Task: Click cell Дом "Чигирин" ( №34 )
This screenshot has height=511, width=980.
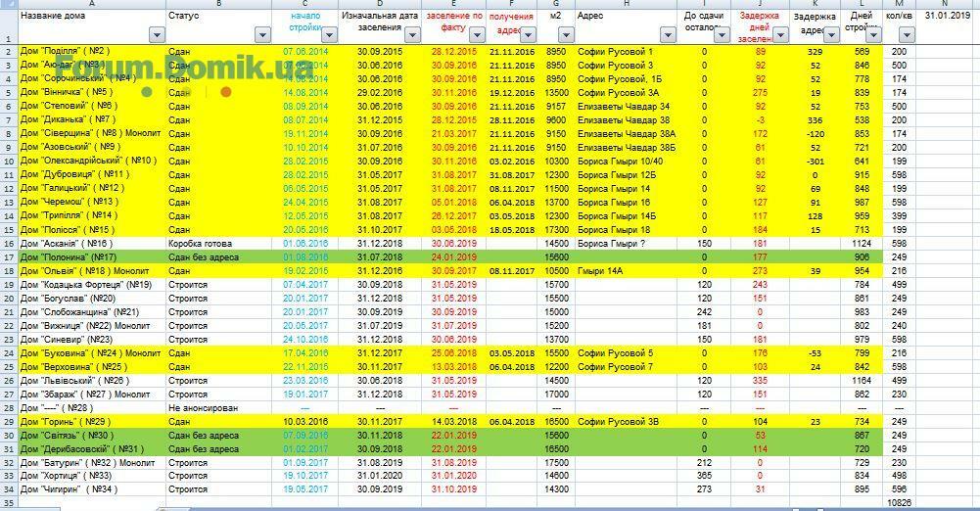Action: click(92, 489)
